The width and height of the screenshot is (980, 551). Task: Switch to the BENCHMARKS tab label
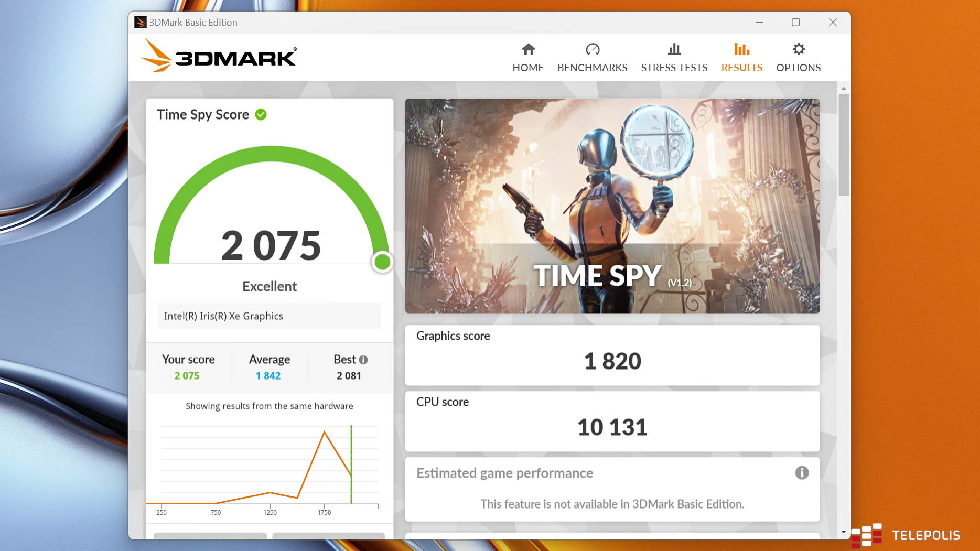pyautogui.click(x=593, y=68)
